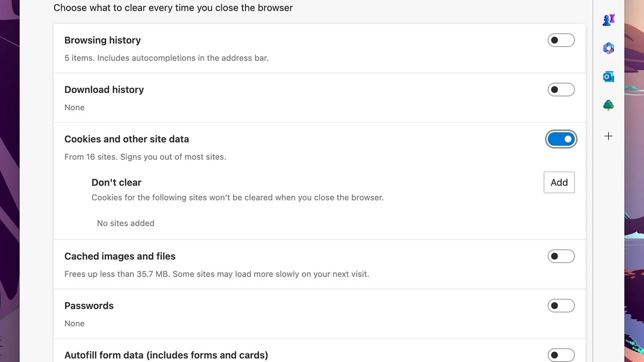Open Games in the Edge sidebar
The height and width of the screenshot is (362, 644).
608,19
